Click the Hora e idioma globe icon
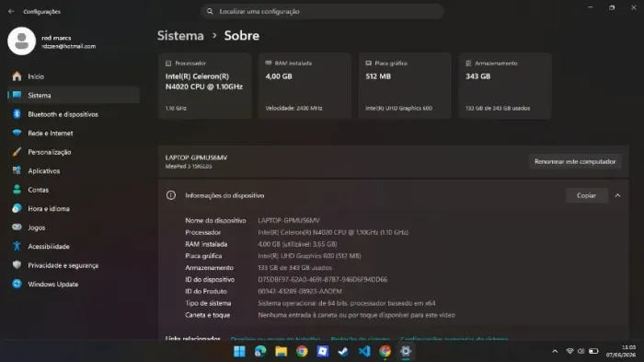 pyautogui.click(x=17, y=208)
